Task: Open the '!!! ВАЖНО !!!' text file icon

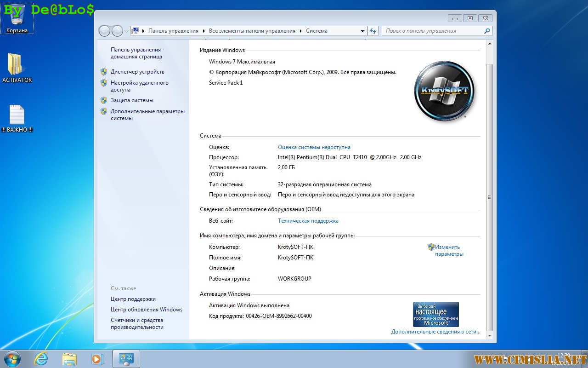Action: pyautogui.click(x=17, y=119)
